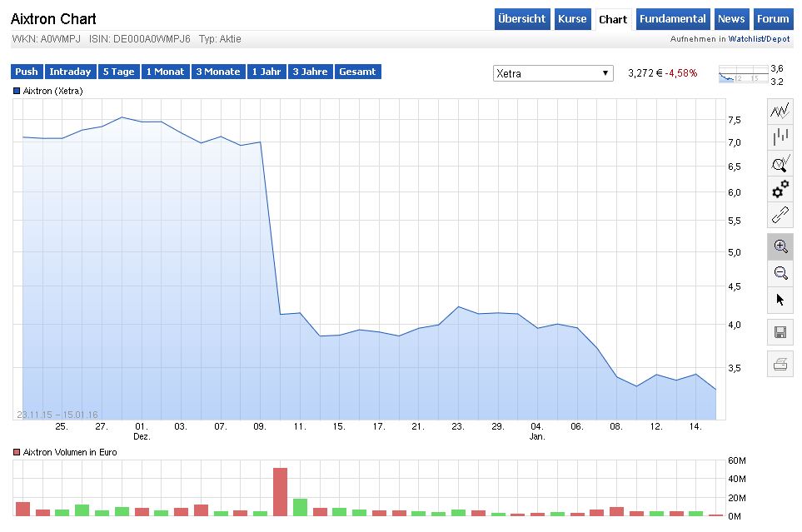802x532 pixels.
Task: Switch to the bar (OHLC) chart icon
Action: 780,137
